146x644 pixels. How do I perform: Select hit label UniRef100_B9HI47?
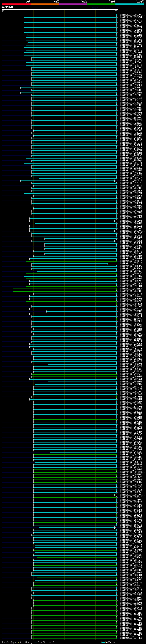[x=131, y=261]
